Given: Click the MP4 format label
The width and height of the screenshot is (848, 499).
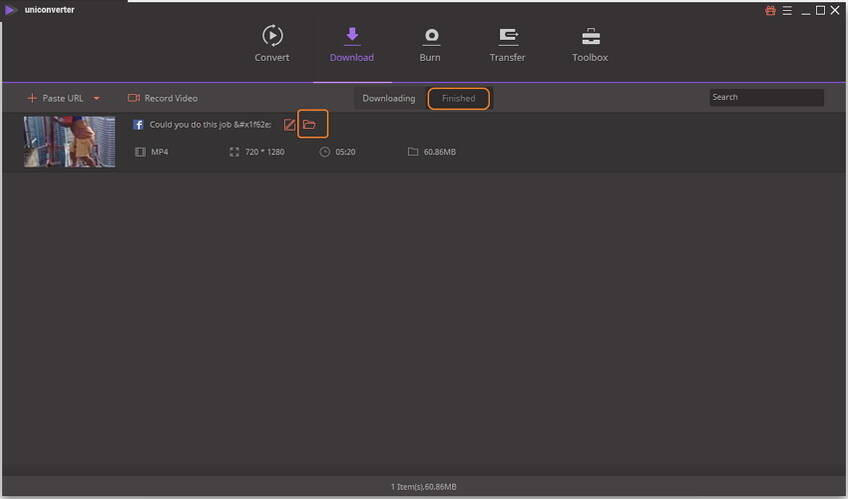Looking at the screenshot, I should click(x=160, y=152).
